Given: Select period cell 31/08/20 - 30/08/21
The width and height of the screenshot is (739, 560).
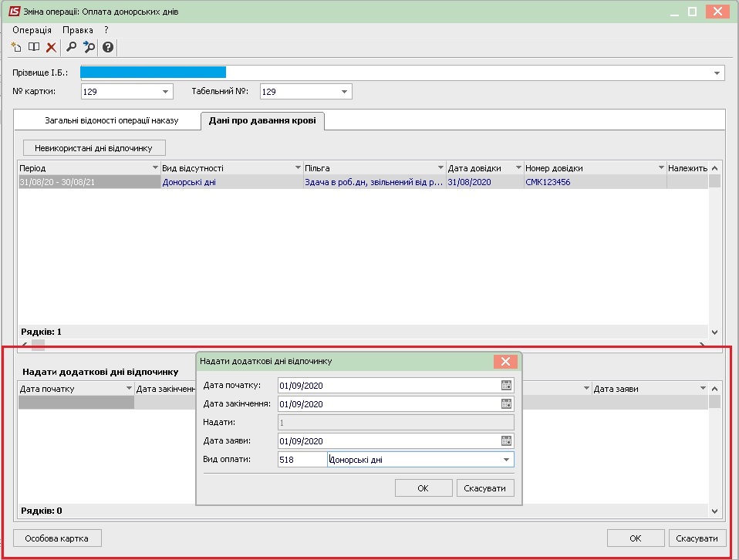Looking at the screenshot, I should coord(89,182).
